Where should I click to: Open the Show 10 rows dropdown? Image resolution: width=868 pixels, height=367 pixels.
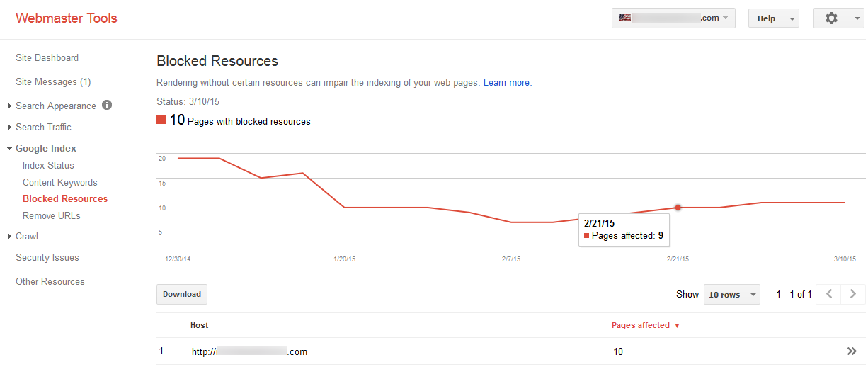coord(731,295)
